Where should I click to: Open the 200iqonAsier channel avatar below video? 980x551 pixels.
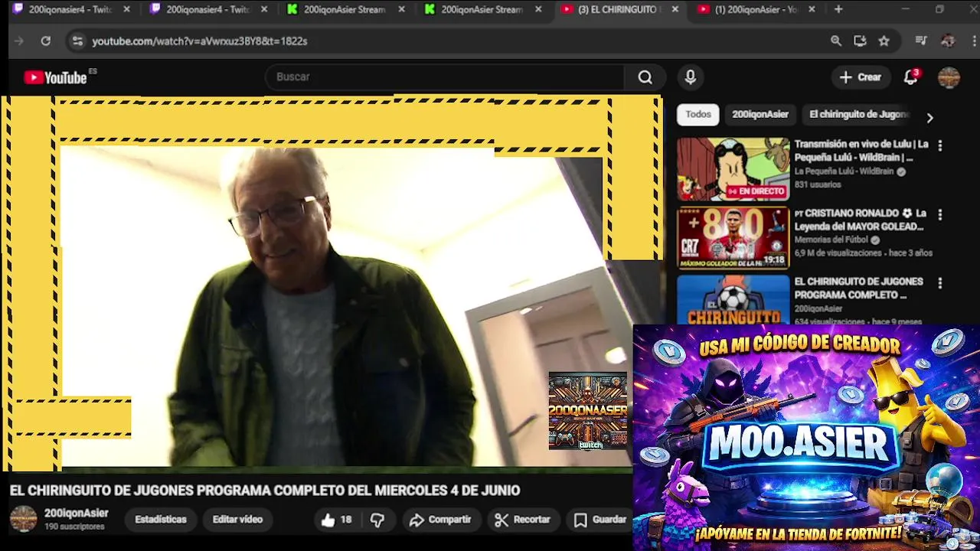23,519
